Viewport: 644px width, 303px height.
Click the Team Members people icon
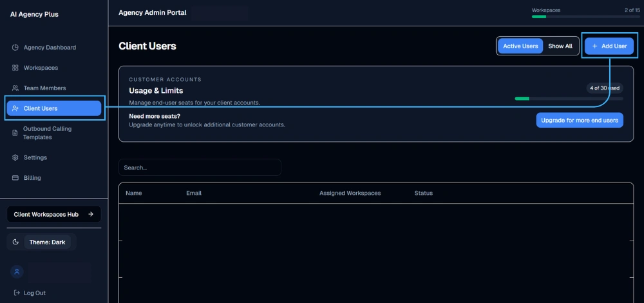(x=15, y=88)
